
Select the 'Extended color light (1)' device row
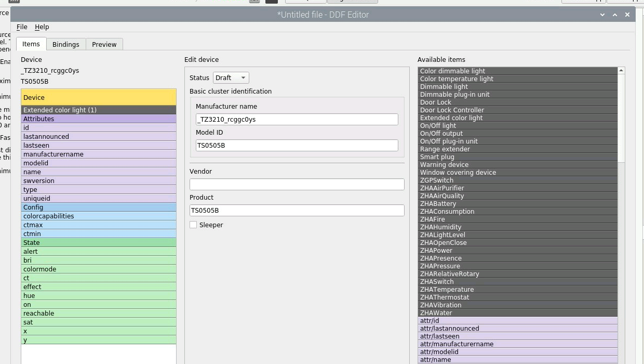[99, 110]
